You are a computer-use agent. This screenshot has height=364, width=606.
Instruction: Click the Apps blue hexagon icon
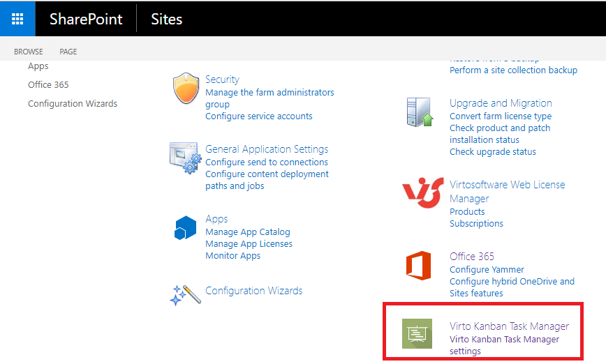click(185, 228)
